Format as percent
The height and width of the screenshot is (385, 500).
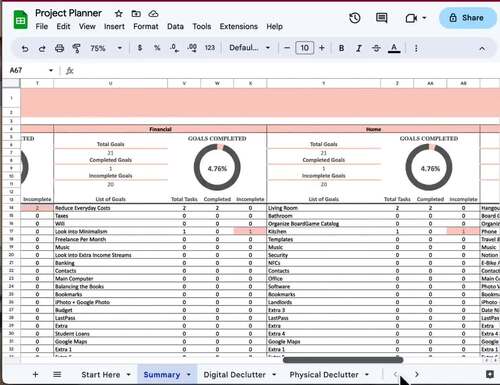point(157,48)
